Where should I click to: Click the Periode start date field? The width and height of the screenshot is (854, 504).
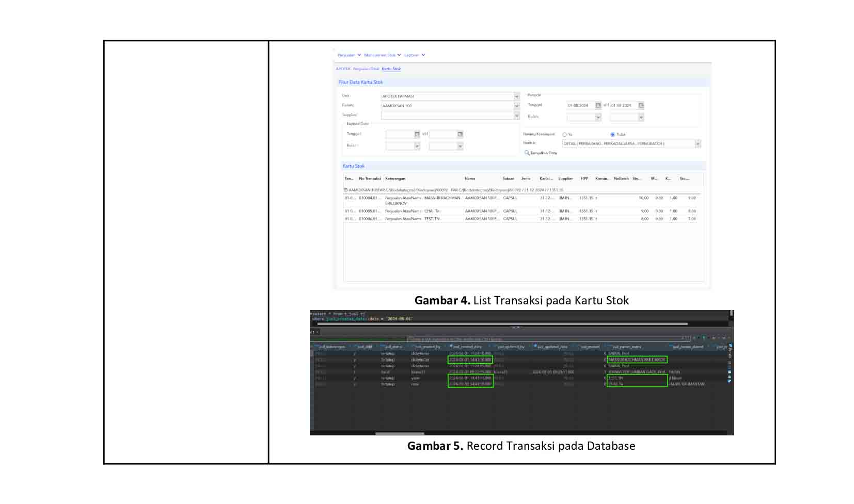581,105
